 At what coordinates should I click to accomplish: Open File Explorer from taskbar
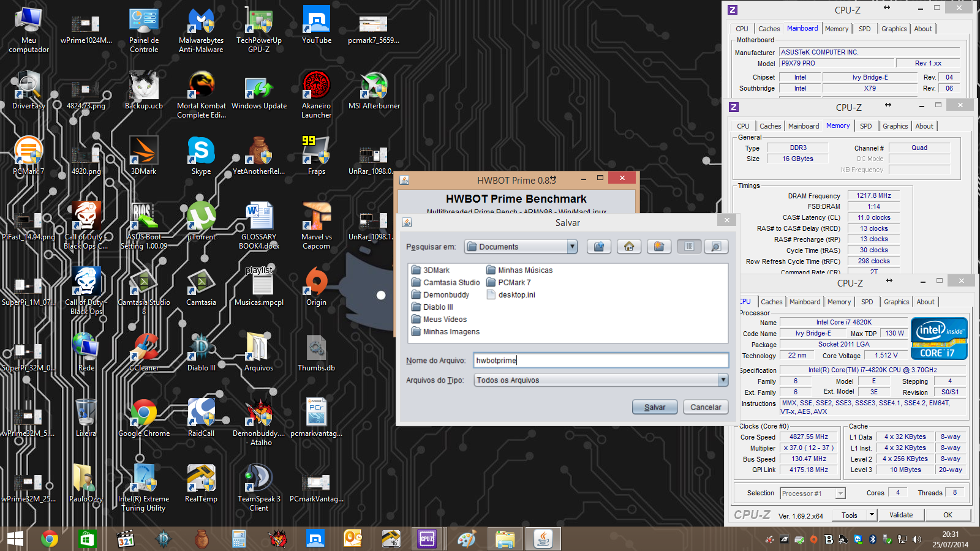(505, 539)
